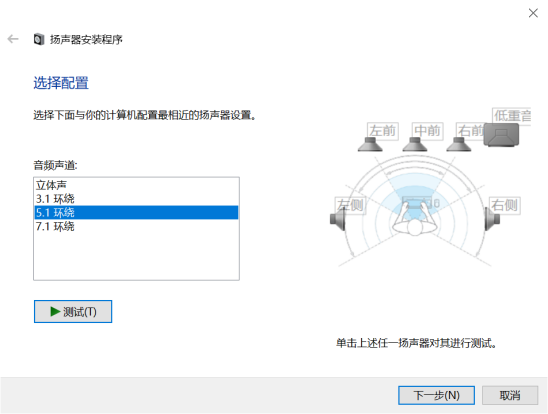The height and width of the screenshot is (414, 548).
Task: Cancel the wizard with 取消
Action: click(x=510, y=395)
